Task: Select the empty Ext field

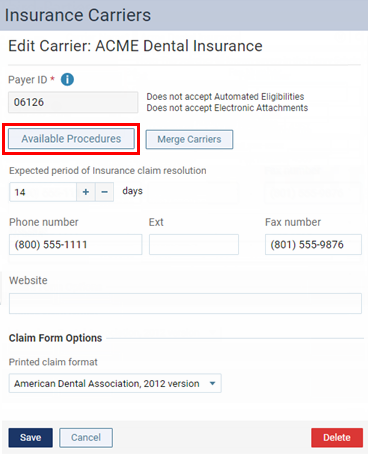Action: pos(194,245)
